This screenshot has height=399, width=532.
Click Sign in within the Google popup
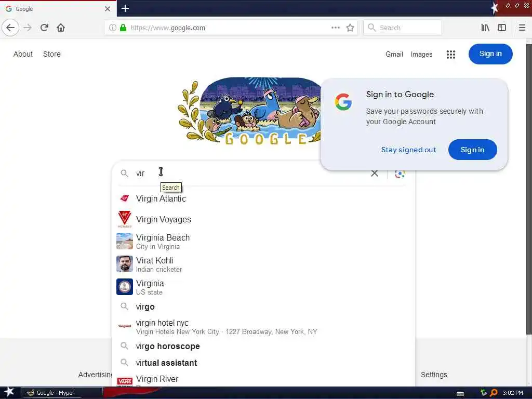472,150
